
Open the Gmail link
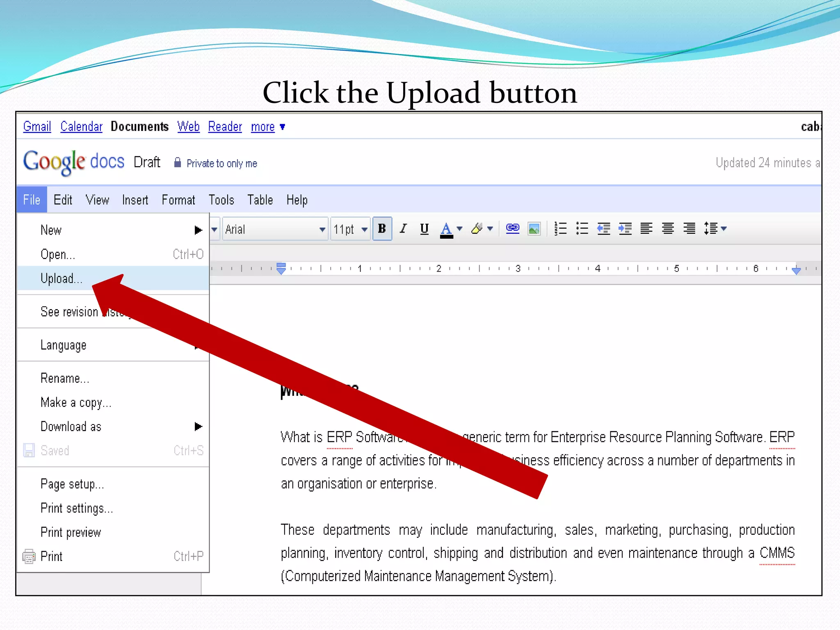[37, 126]
